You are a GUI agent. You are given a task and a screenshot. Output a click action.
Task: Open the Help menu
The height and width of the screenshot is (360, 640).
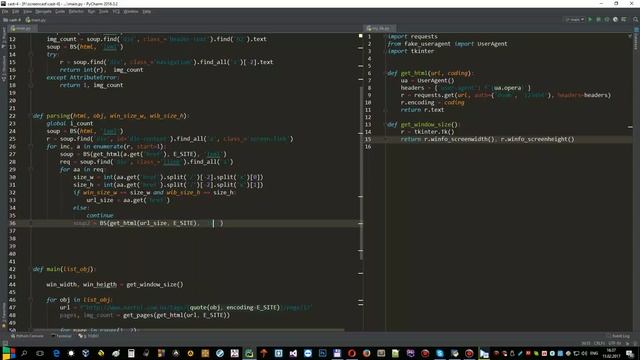coord(147,11)
